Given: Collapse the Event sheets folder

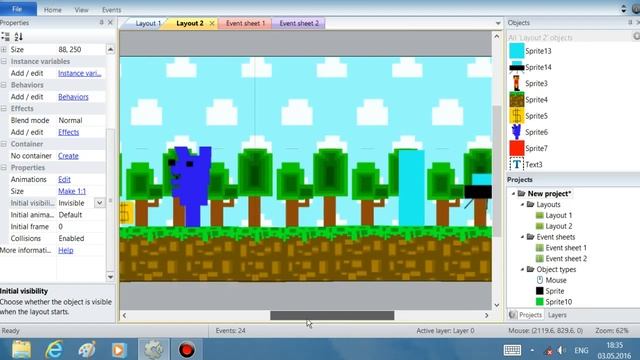Looking at the screenshot, I should (x=522, y=237).
